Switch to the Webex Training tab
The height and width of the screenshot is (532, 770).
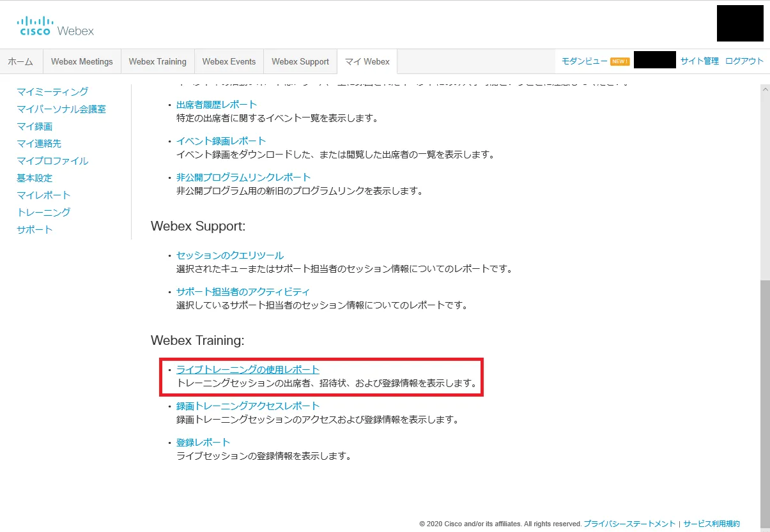[x=157, y=62]
